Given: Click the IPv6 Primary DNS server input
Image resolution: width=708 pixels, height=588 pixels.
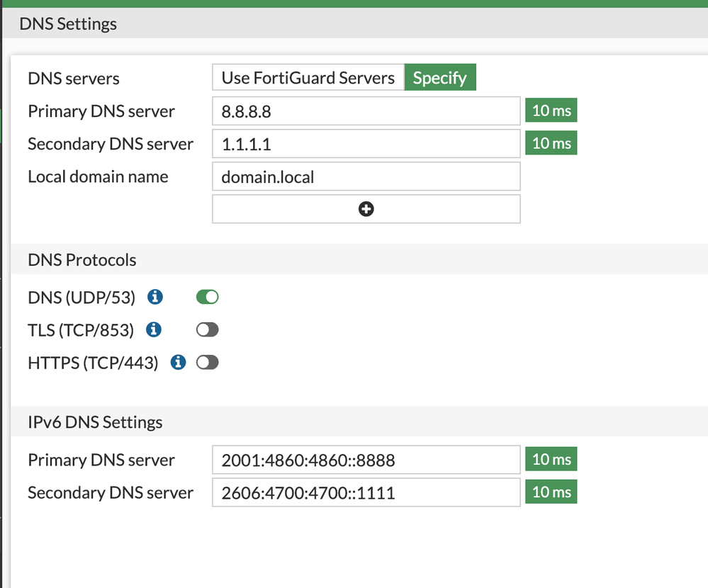Looking at the screenshot, I should (x=366, y=459).
